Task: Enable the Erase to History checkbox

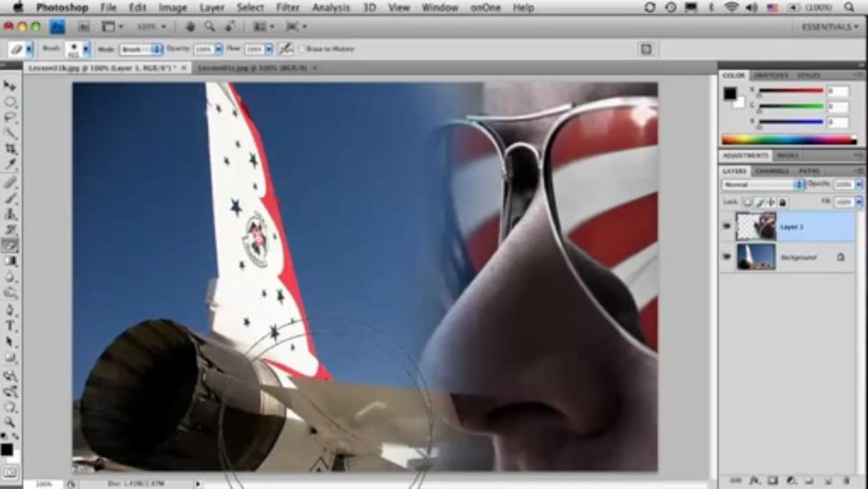Action: click(x=303, y=49)
